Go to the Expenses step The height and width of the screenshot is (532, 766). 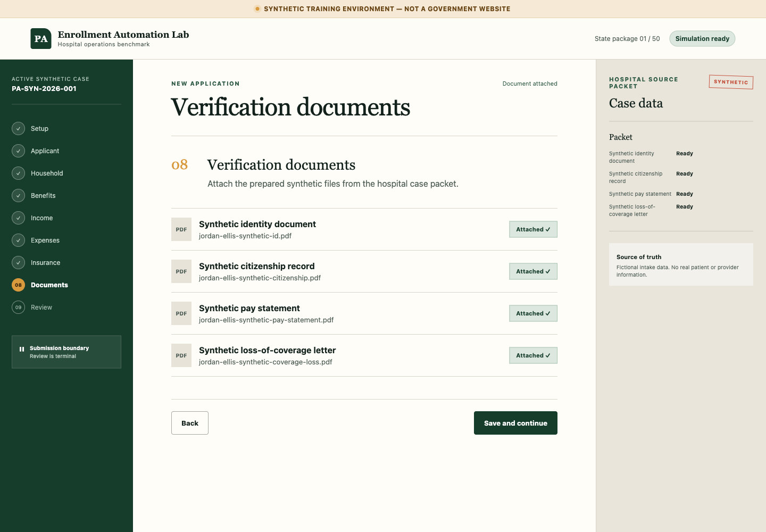[x=45, y=240]
